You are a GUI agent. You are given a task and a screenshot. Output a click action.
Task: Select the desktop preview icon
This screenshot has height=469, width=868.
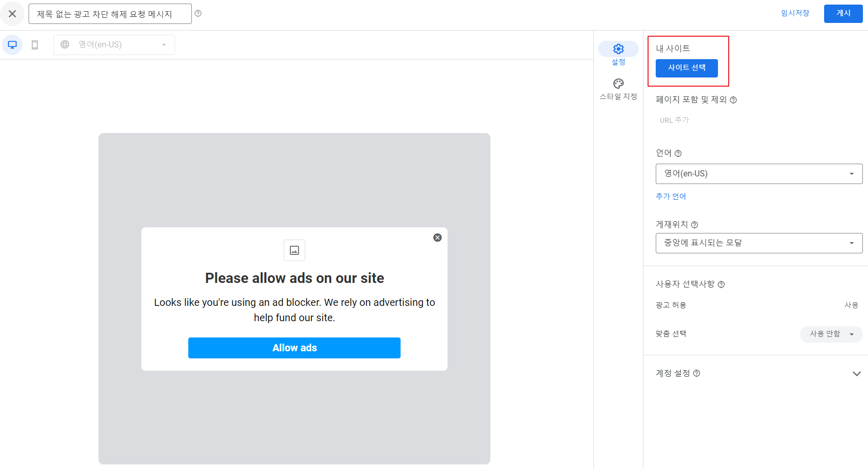(x=12, y=45)
